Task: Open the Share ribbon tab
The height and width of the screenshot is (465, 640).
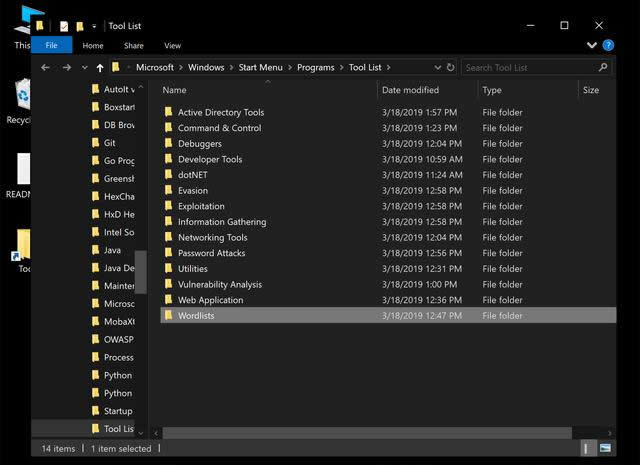Action: 133,45
